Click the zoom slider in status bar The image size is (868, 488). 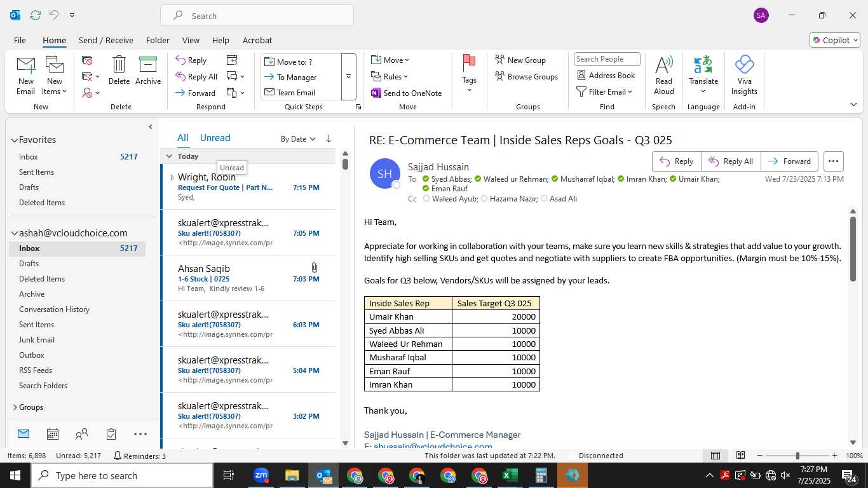(797, 456)
